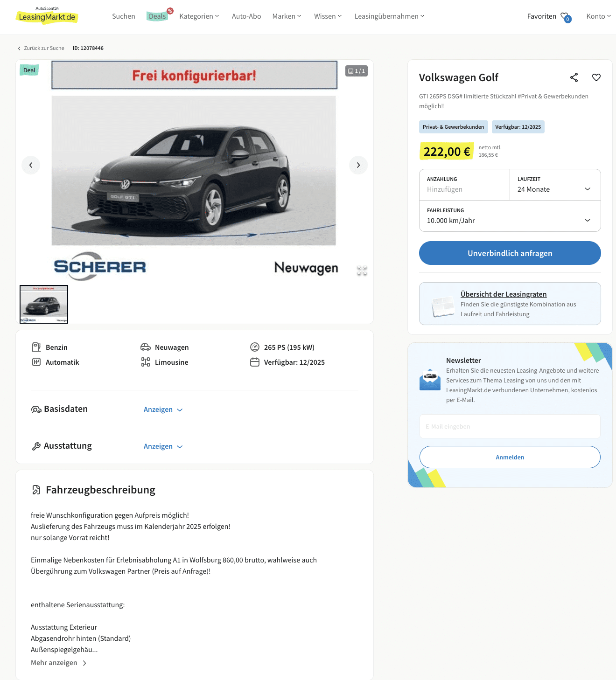Open the Deals menu item

pos(157,16)
